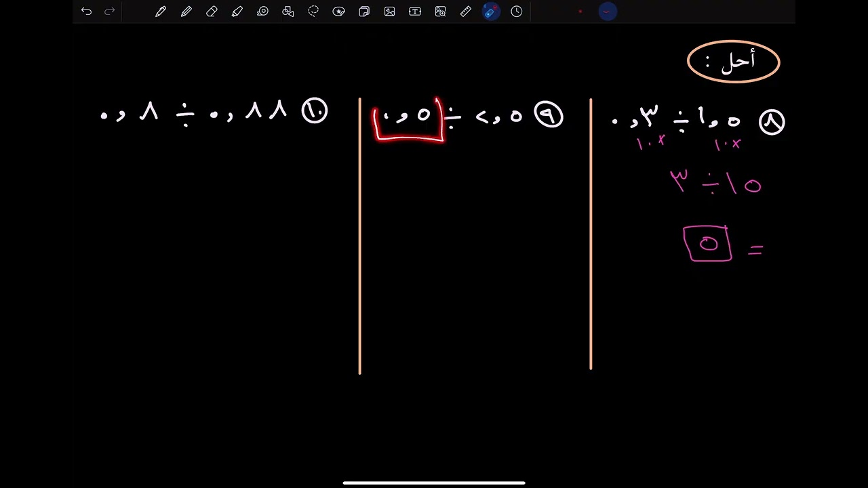868x488 pixels.
Task: Select the Tape tool
Action: [x=262, y=12]
